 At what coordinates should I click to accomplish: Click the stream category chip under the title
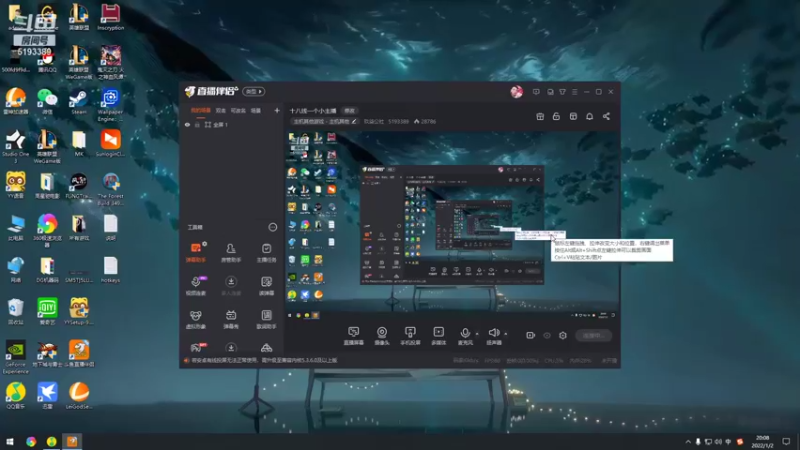point(324,121)
